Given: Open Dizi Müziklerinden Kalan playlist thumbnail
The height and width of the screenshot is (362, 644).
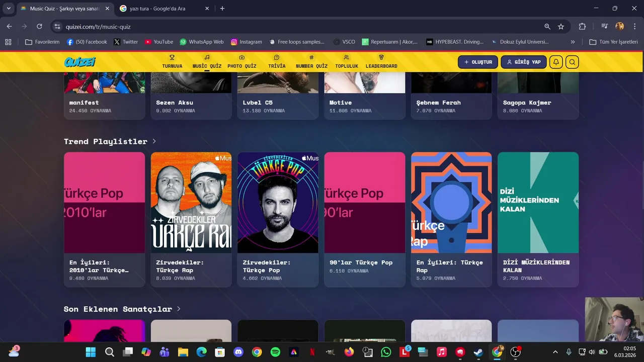Looking at the screenshot, I should (x=538, y=203).
